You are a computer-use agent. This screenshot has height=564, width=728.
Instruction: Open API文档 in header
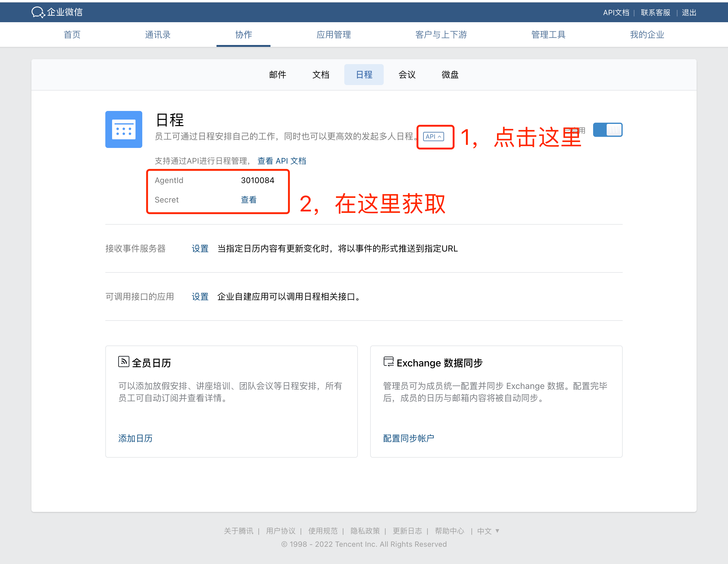[x=616, y=13]
